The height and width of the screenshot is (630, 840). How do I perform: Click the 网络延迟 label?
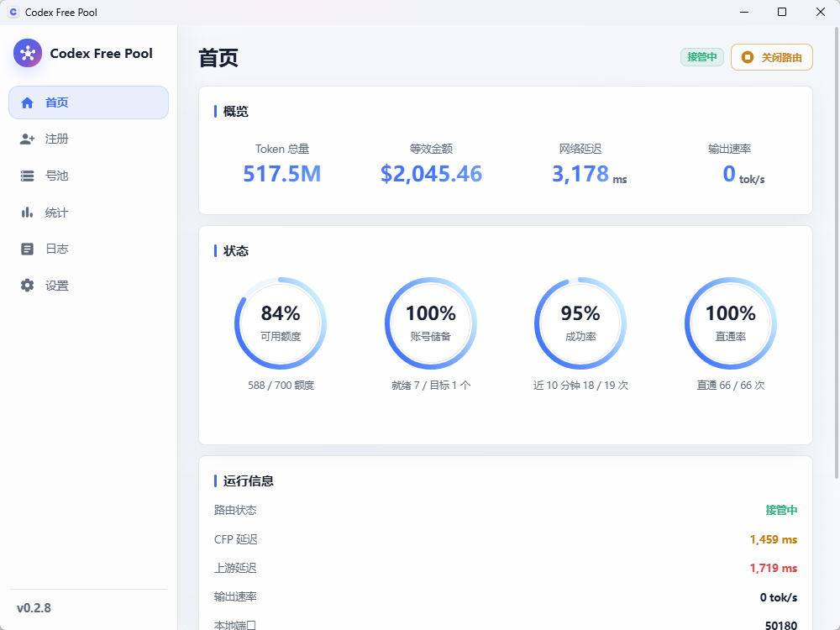tap(580, 149)
